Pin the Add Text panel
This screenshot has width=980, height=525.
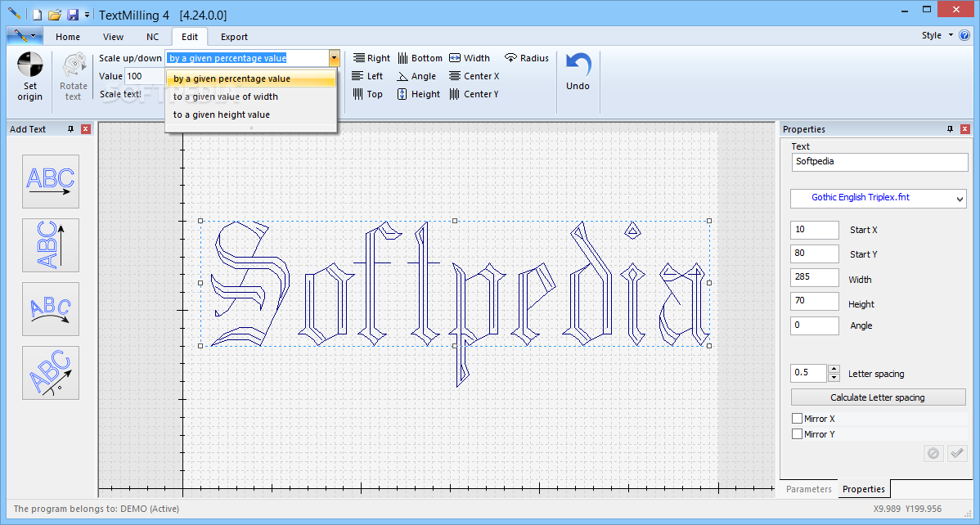point(70,129)
